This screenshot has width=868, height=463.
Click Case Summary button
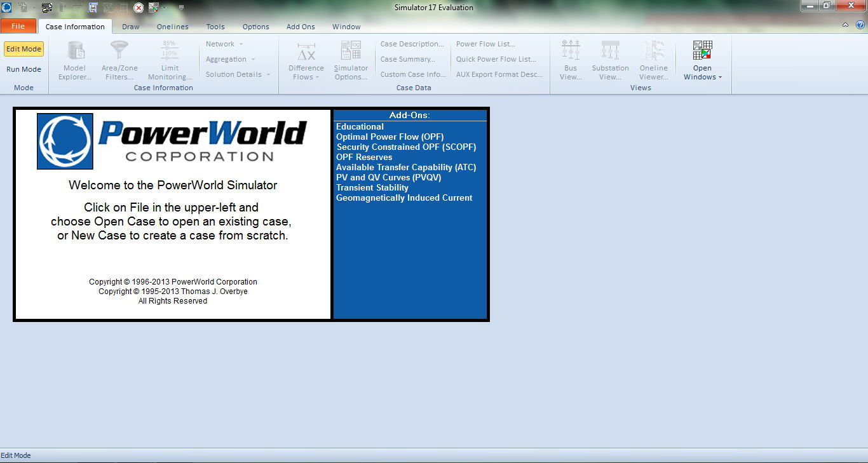click(x=408, y=59)
